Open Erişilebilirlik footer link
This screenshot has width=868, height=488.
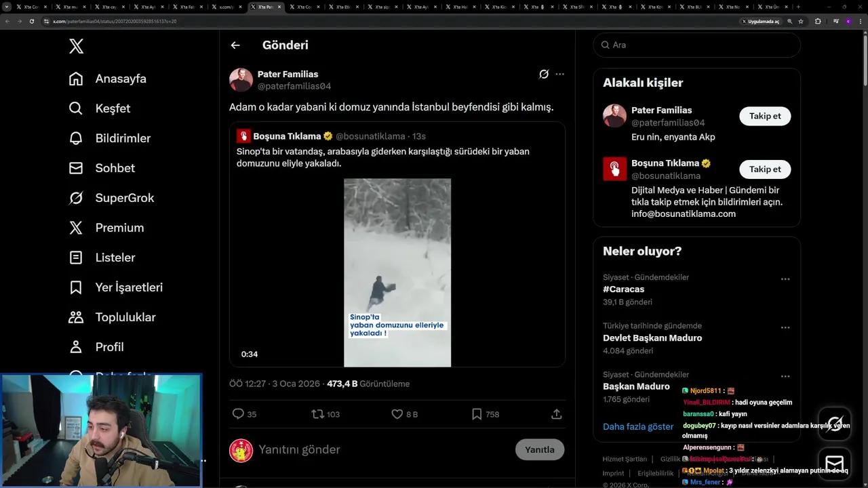pos(656,473)
